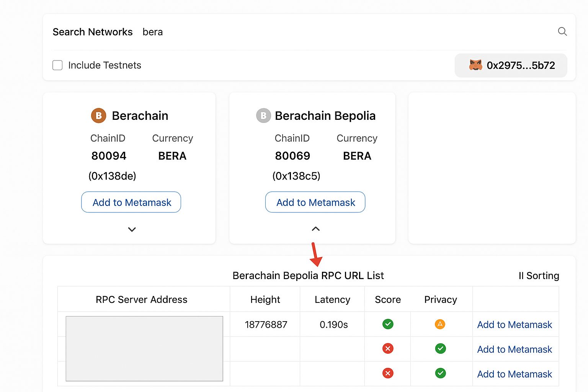Click orange privacy warning icon

point(440,324)
